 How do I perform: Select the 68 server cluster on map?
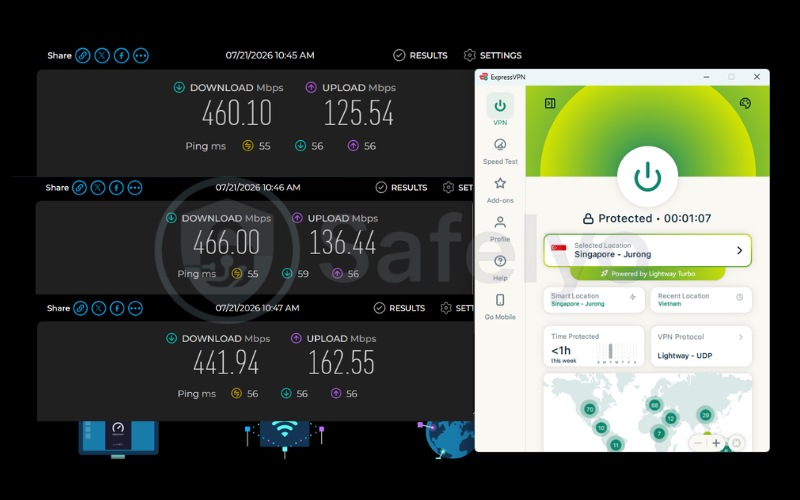pos(654,405)
